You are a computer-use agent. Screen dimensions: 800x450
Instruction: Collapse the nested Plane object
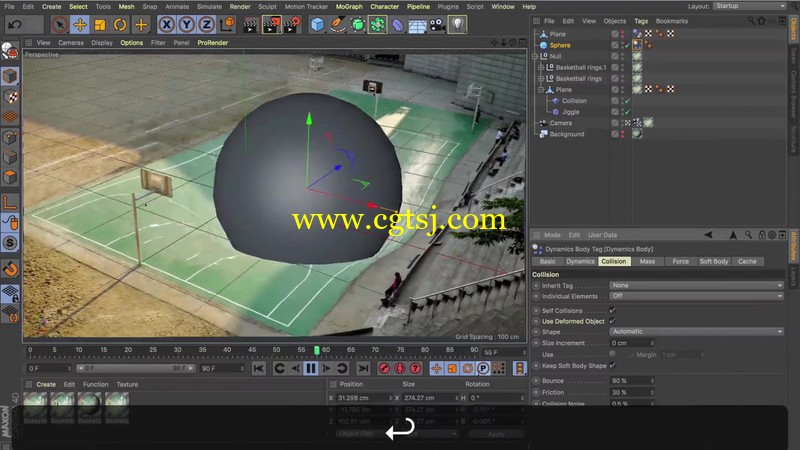pyautogui.click(x=541, y=90)
